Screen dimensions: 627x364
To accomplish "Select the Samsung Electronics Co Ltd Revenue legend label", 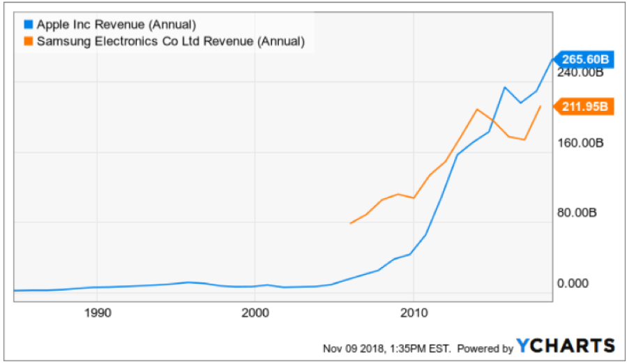I will (x=171, y=42).
